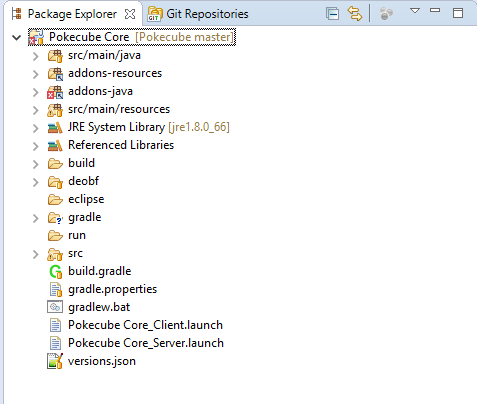Select the versions.json file name

click(x=102, y=361)
